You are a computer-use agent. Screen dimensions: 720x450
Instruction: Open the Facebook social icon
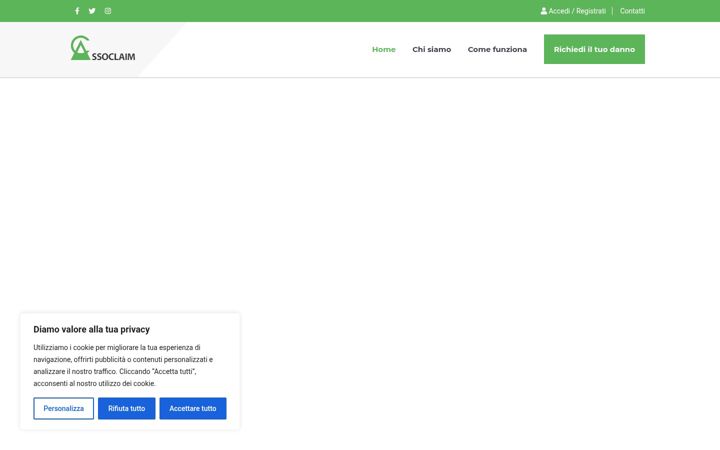coord(77,11)
